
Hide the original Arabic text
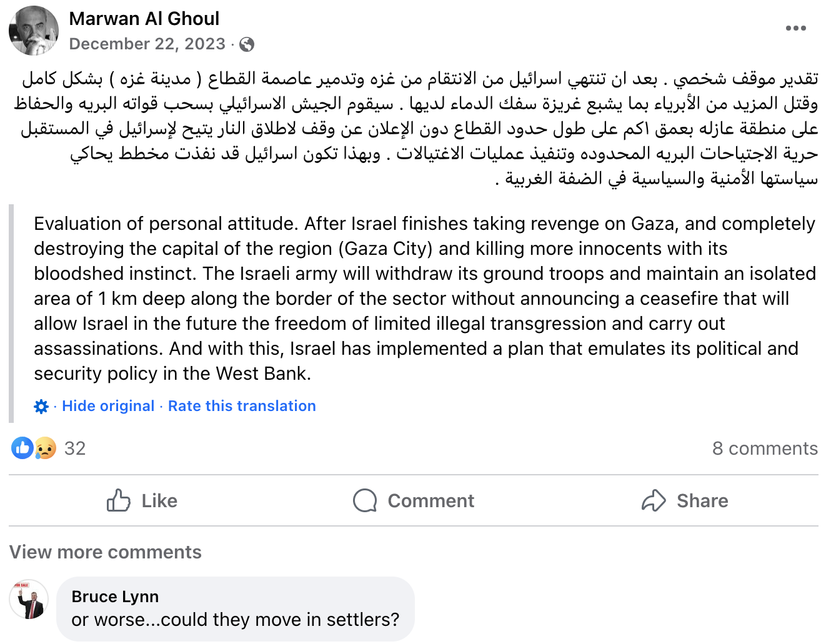click(108, 406)
